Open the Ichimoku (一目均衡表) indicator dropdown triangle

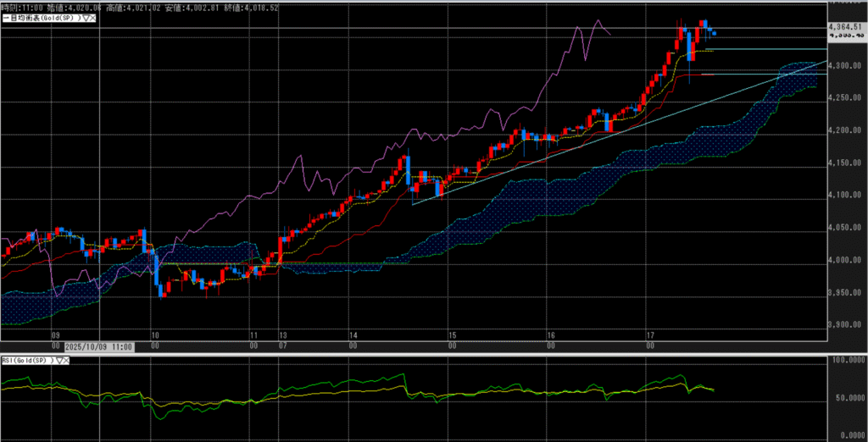coord(85,19)
